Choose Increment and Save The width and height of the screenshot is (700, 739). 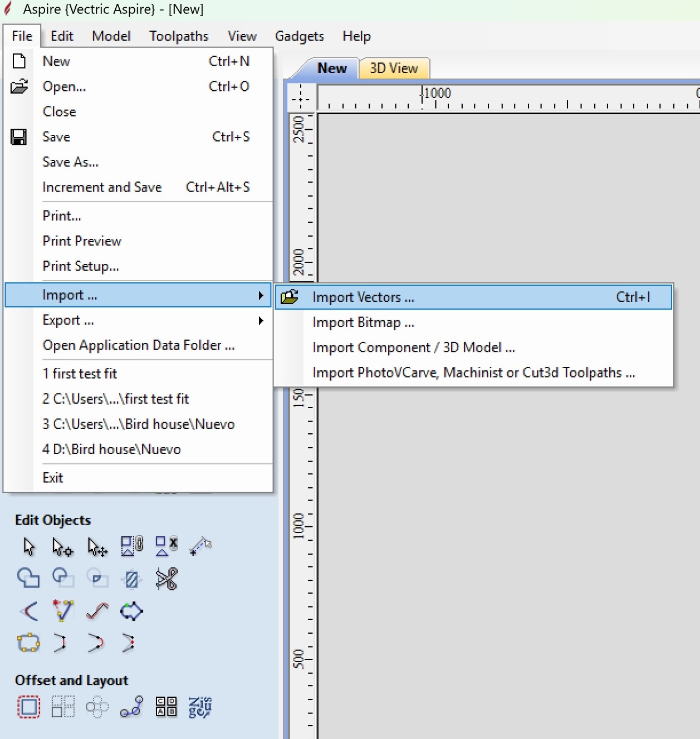pos(138,187)
